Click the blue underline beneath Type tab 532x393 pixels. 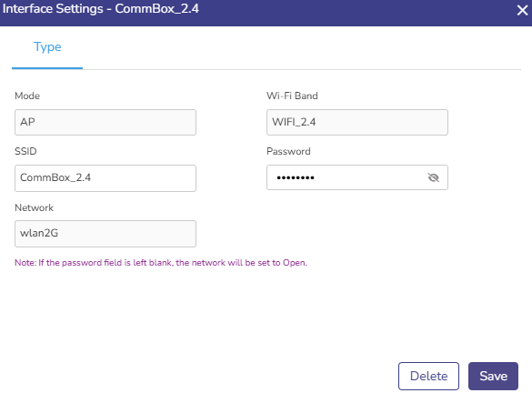47,68
